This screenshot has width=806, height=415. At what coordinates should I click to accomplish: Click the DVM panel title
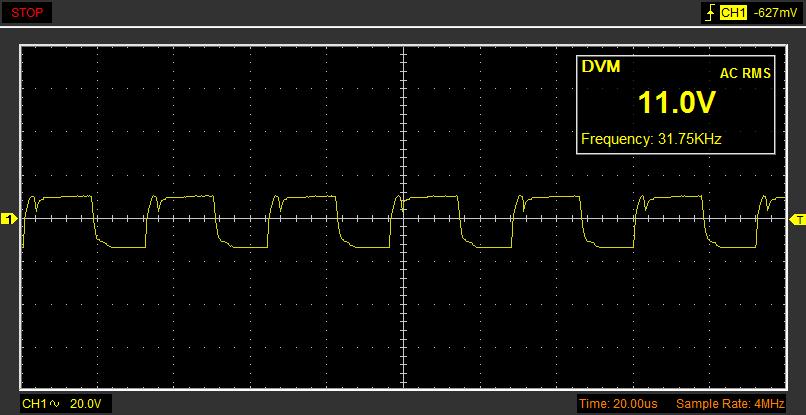pyautogui.click(x=601, y=67)
